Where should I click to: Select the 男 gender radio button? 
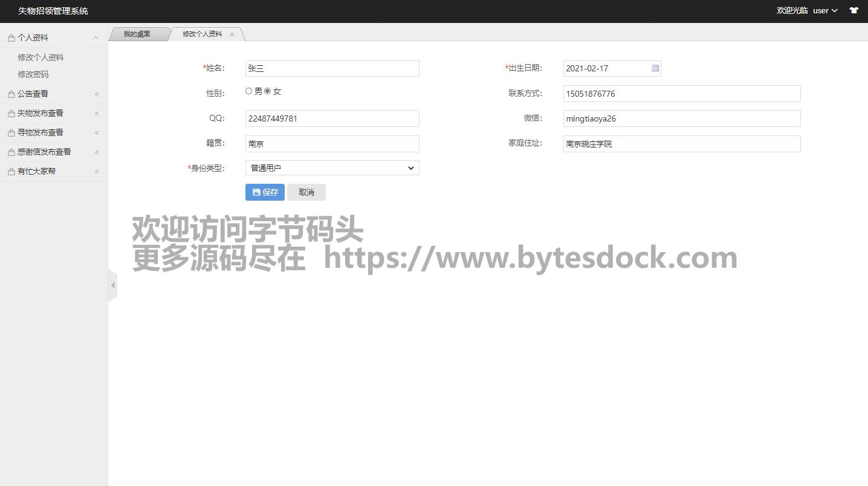point(248,91)
